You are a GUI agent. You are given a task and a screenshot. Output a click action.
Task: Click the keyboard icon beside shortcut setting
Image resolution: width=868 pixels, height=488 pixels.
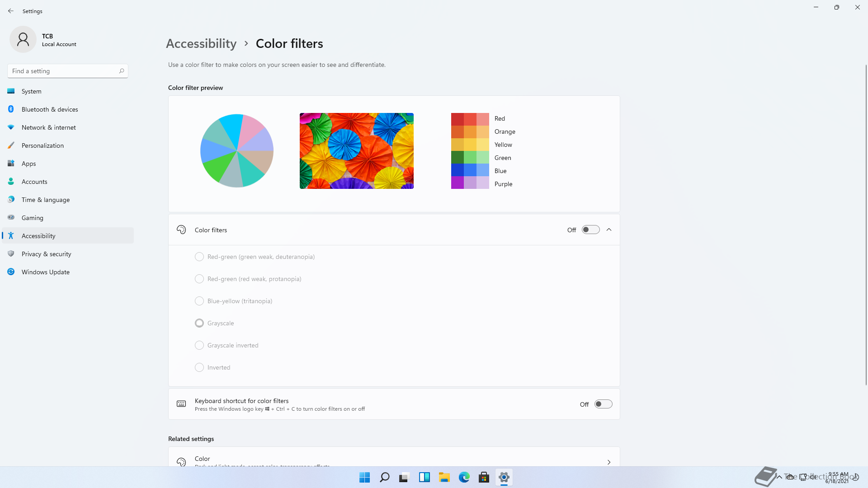(x=181, y=404)
